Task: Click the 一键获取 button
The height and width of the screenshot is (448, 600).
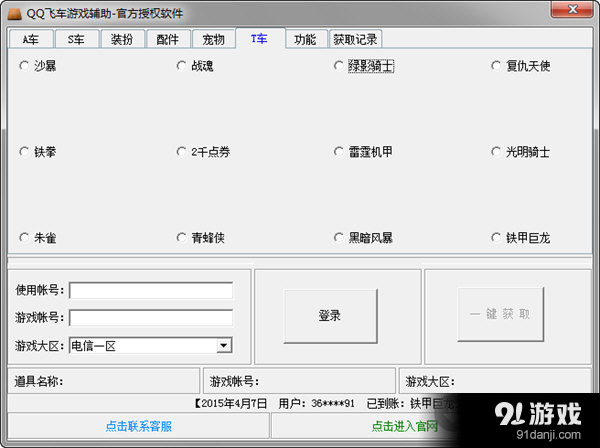Action: [501, 314]
